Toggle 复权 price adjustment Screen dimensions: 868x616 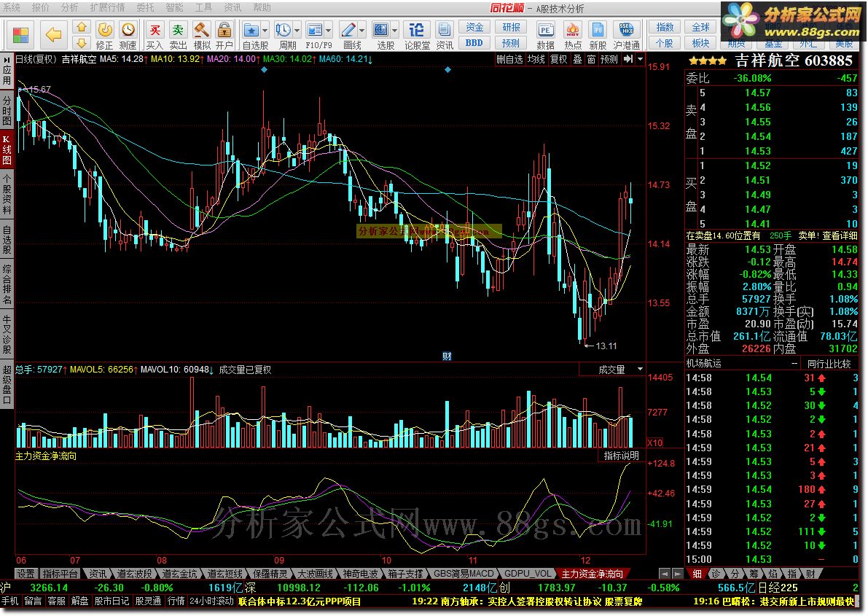pyautogui.click(x=558, y=59)
